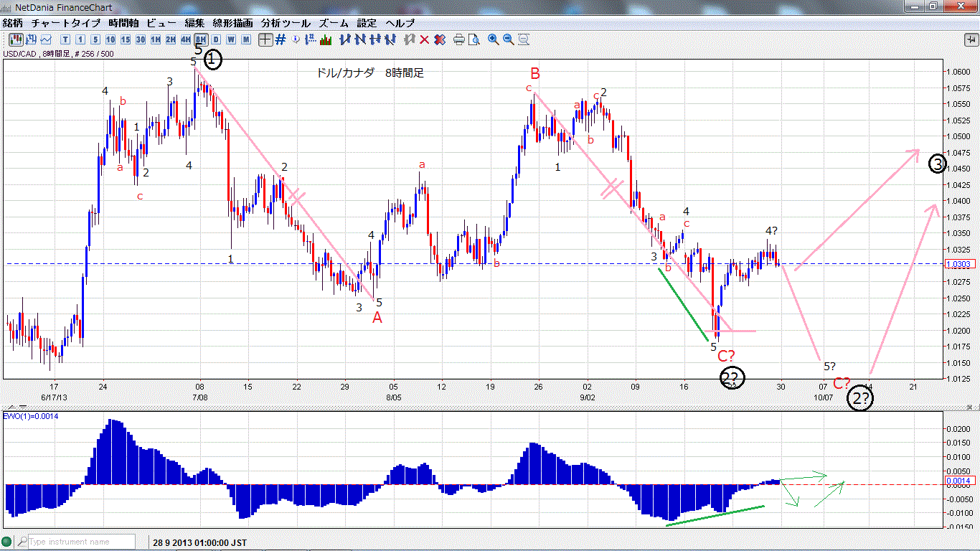Screen dimensions: 980x551
Task: Click the 1.0600 price axis label
Action: click(x=958, y=72)
